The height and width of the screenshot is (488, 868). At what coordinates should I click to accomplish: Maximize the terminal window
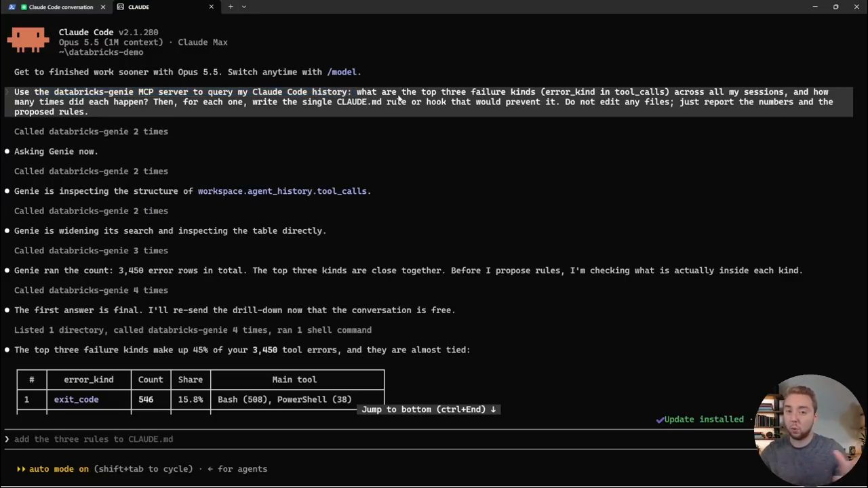[835, 7]
